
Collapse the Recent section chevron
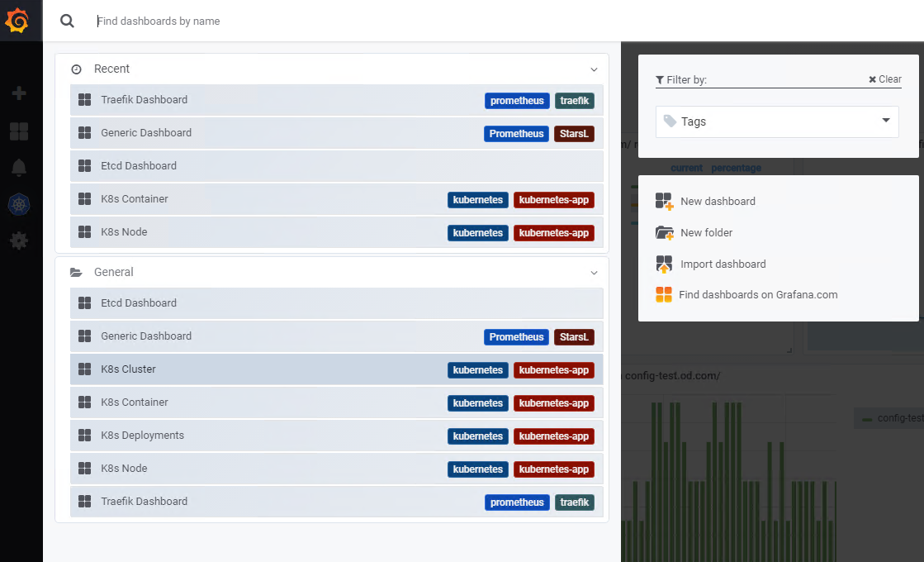tap(593, 69)
